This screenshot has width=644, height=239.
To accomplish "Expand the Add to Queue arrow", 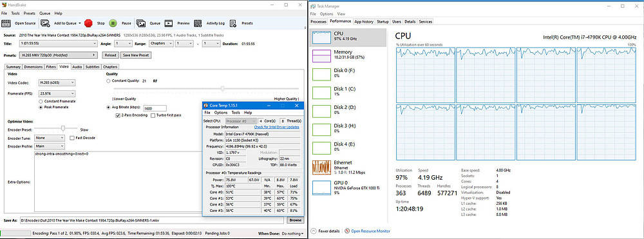I will tap(80, 23).
